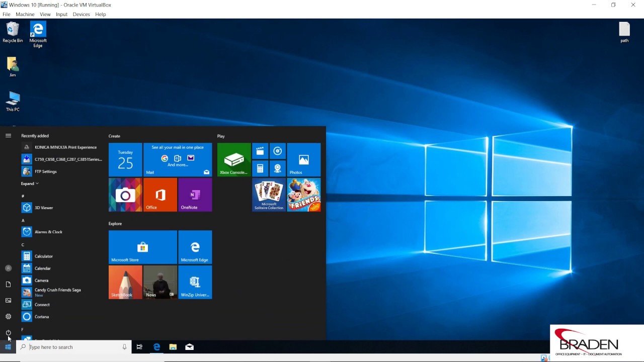Open the Mail tile

(178, 159)
